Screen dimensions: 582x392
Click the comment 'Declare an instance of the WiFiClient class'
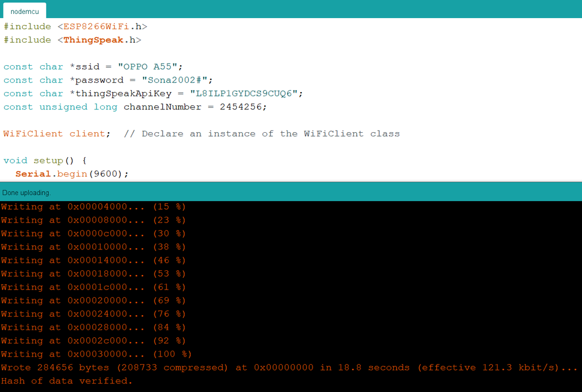pos(271,133)
